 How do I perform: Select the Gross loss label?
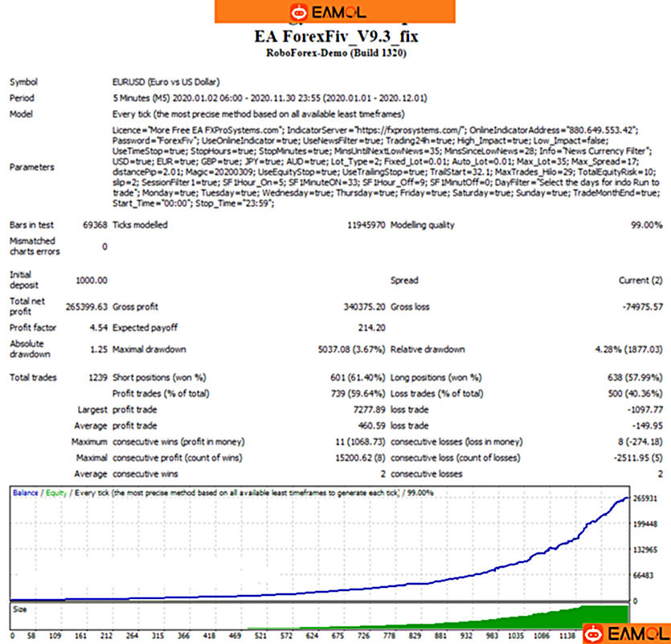(410, 307)
